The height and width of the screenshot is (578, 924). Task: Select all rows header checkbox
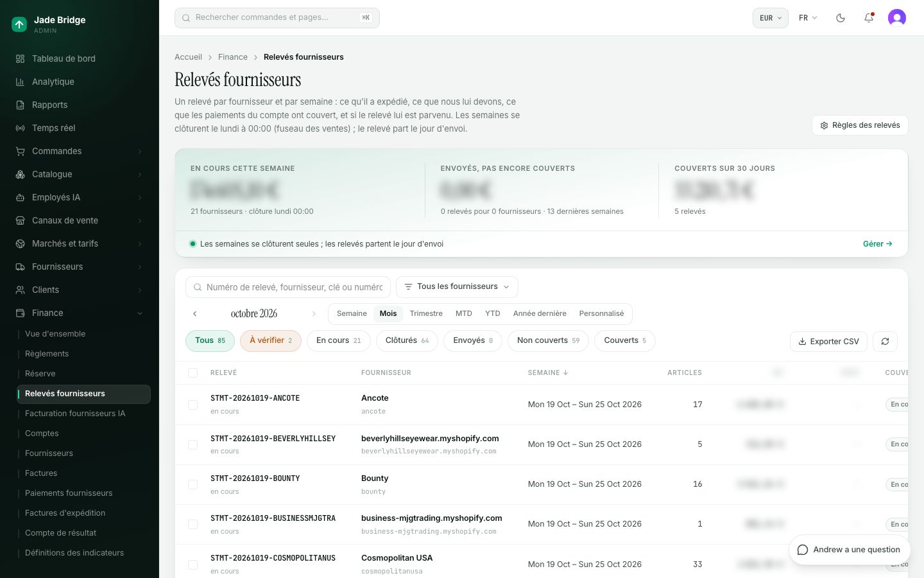193,372
